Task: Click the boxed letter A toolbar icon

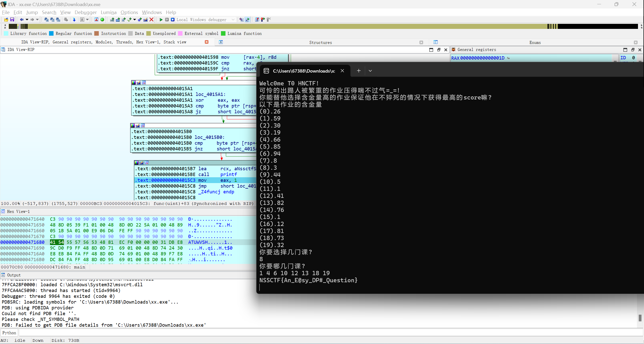Action: pyautogui.click(x=82, y=20)
